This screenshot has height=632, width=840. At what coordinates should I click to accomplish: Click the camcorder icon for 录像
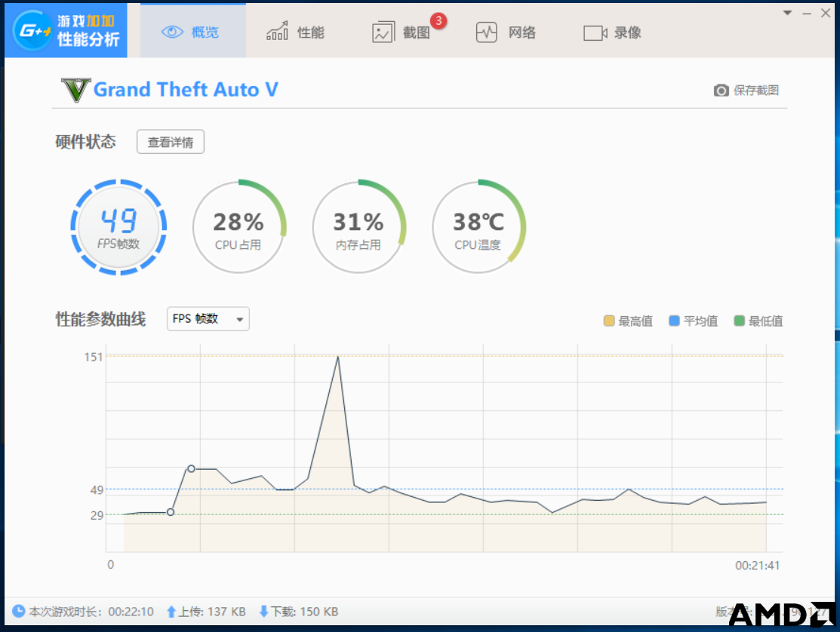coord(595,32)
